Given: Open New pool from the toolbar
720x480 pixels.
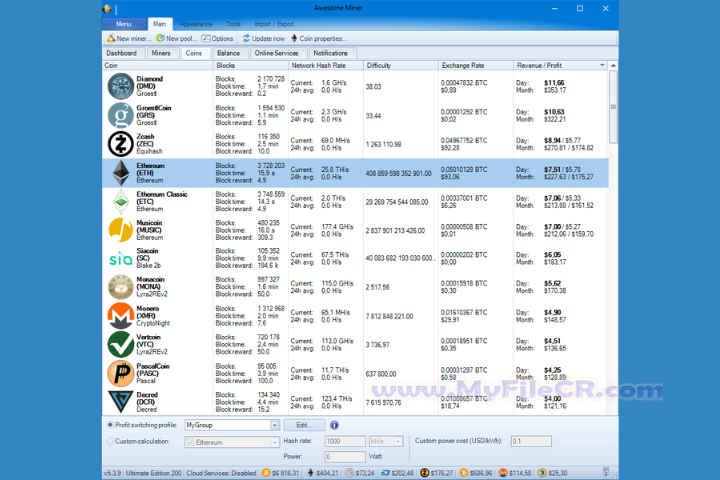Looking at the screenshot, I should [176, 39].
